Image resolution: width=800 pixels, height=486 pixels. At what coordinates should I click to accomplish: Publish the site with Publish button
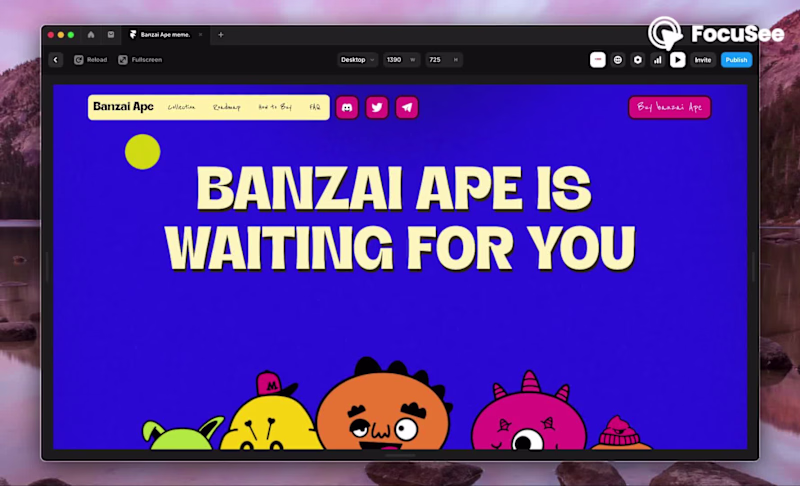(x=736, y=60)
